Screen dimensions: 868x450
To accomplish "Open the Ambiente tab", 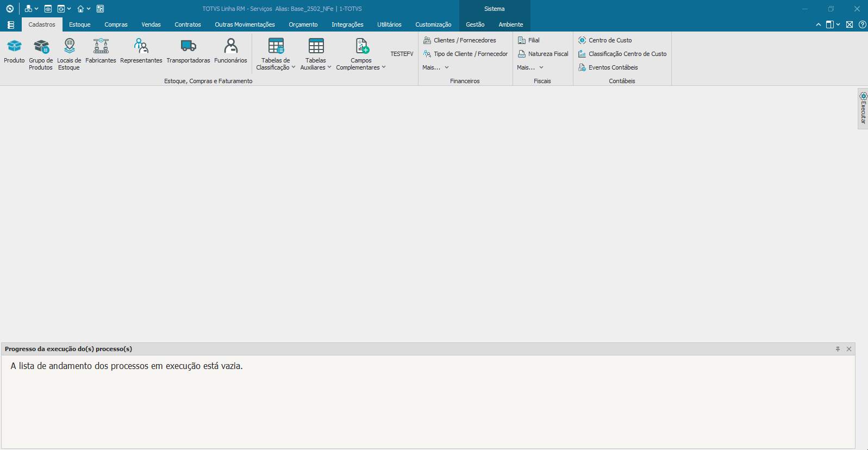I will 511,24.
